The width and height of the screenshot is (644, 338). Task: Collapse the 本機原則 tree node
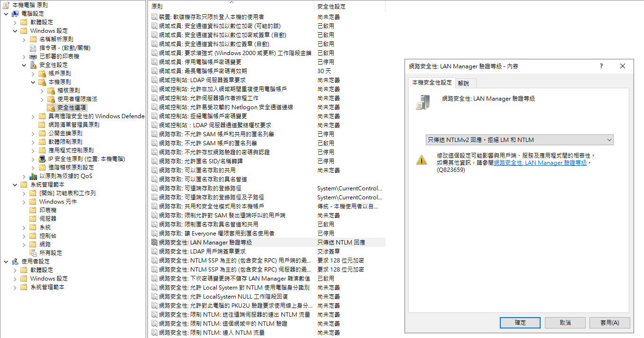click(33, 82)
